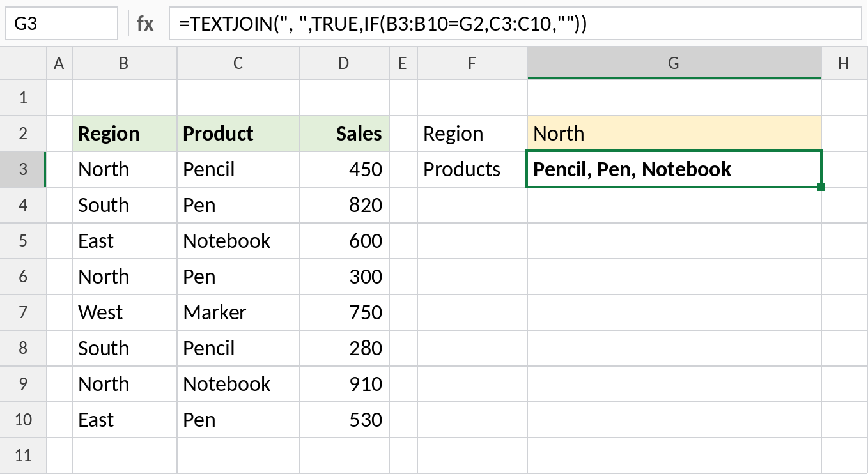Screen dimensions: 868x474
Task: Select row 1 header
Action: [x=24, y=98]
